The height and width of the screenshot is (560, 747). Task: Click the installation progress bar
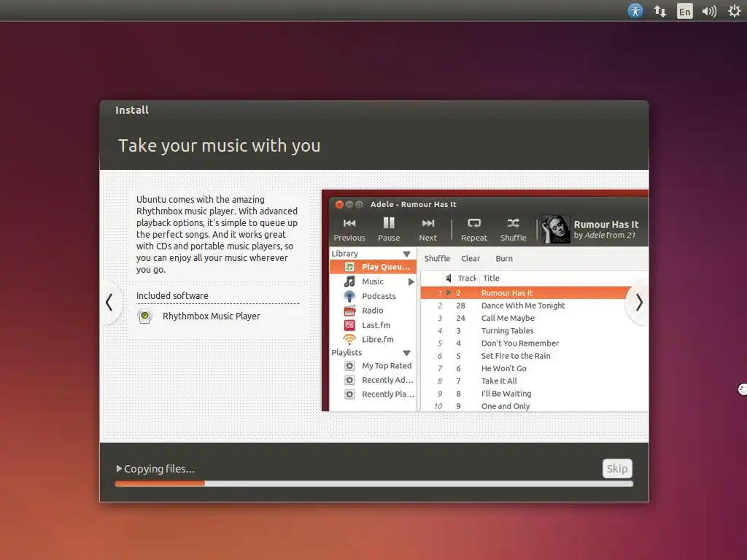pos(374,483)
